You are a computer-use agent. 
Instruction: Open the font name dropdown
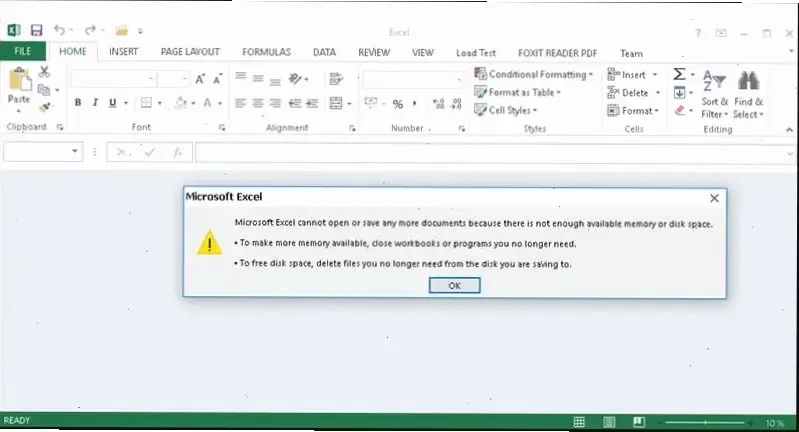(151, 79)
